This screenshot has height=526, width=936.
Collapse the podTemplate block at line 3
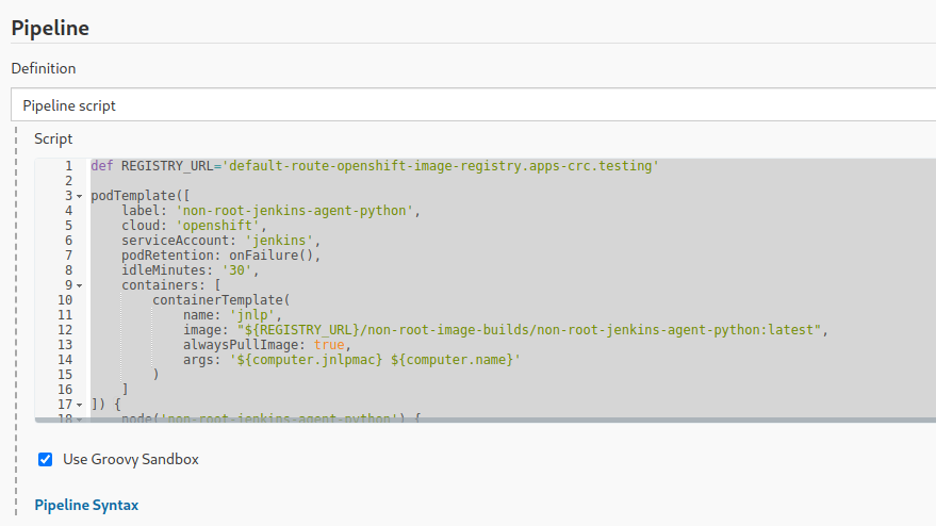pos(79,196)
